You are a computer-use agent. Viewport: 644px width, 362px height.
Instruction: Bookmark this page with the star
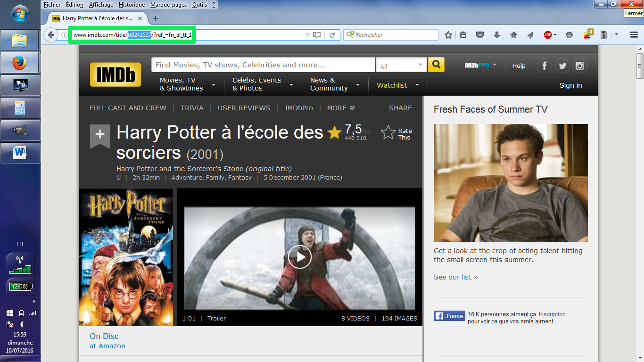pos(448,35)
